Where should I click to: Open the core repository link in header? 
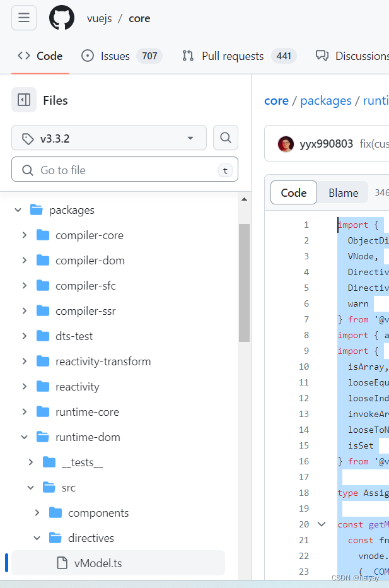pos(139,18)
